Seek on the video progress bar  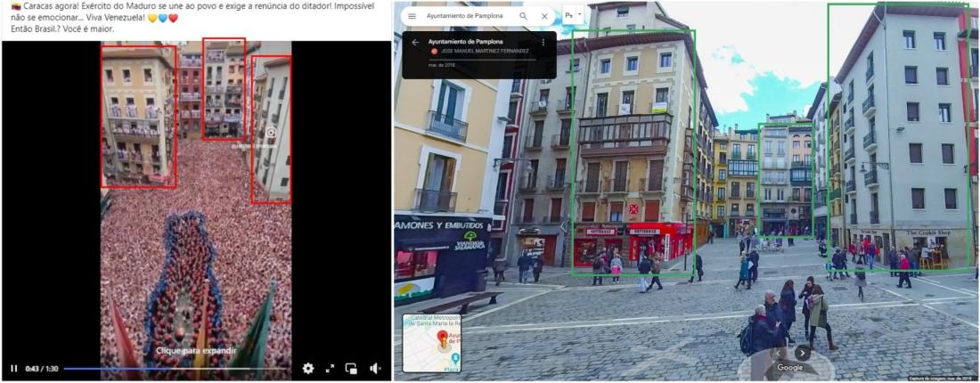[177, 369]
